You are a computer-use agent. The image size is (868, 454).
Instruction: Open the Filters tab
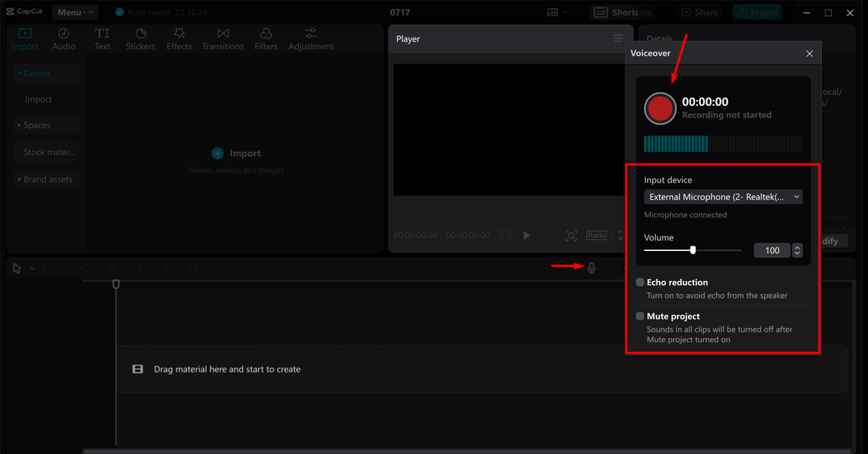266,39
